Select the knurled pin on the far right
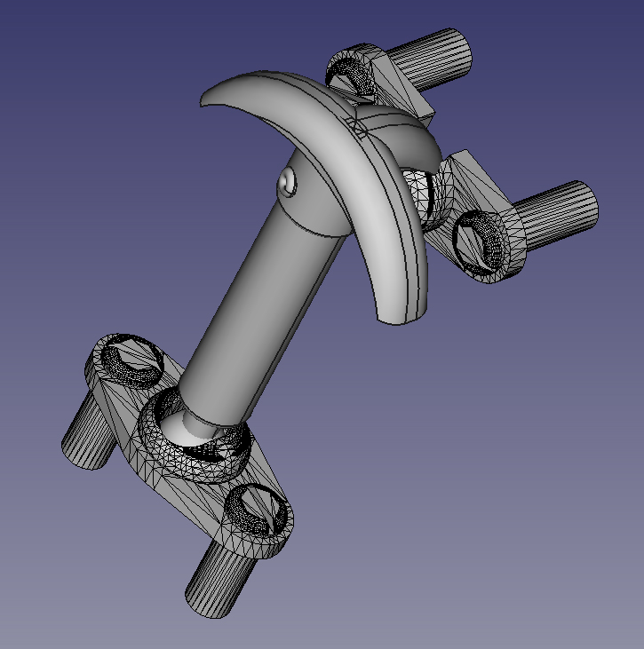The width and height of the screenshot is (644, 649). [557, 215]
